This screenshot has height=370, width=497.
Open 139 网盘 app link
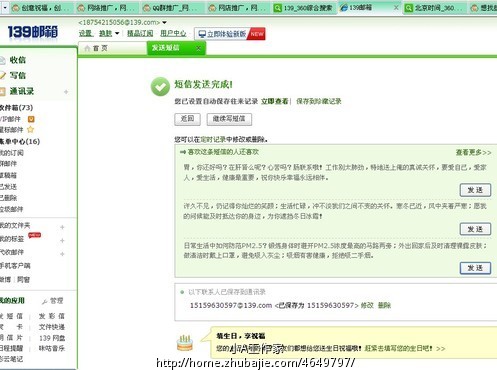[52, 338]
